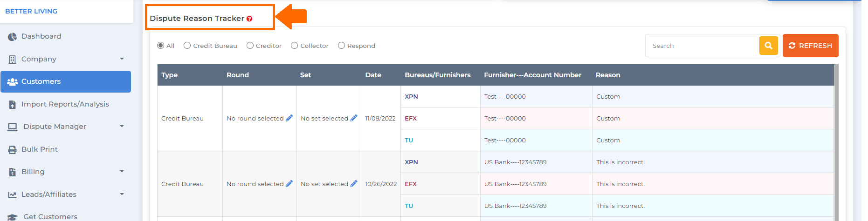Click the Company building icon
The width and height of the screenshot is (868, 221).
click(x=12, y=59)
